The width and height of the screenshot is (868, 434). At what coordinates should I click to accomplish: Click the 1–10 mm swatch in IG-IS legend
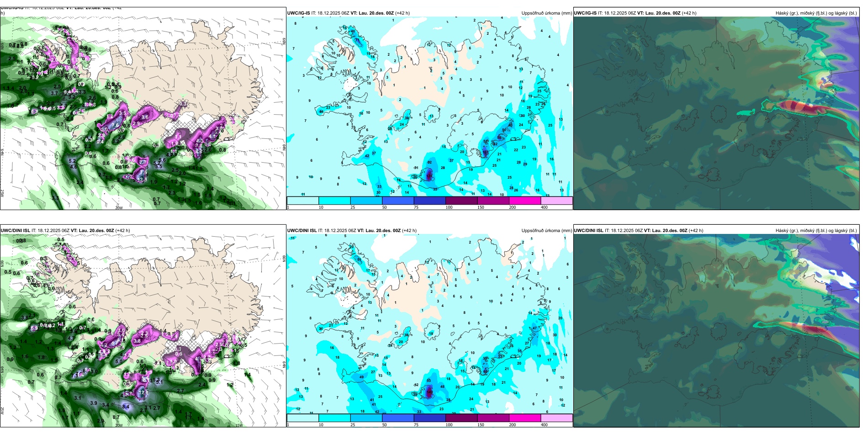303,201
